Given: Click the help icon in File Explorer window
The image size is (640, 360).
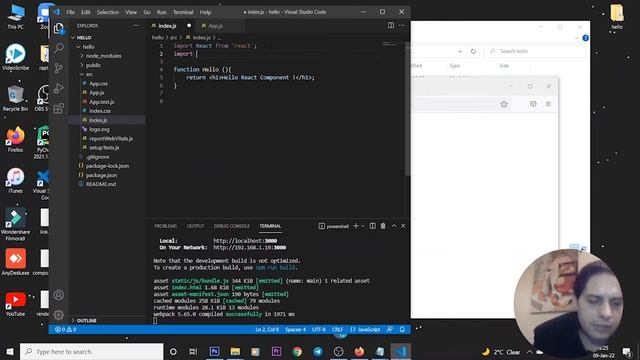Looking at the screenshot, I should (585, 38).
